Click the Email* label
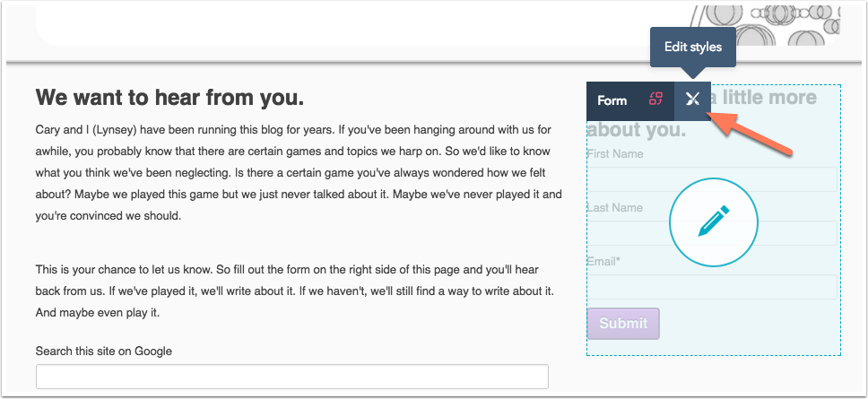Viewport: 868px width, 399px height. tap(603, 261)
